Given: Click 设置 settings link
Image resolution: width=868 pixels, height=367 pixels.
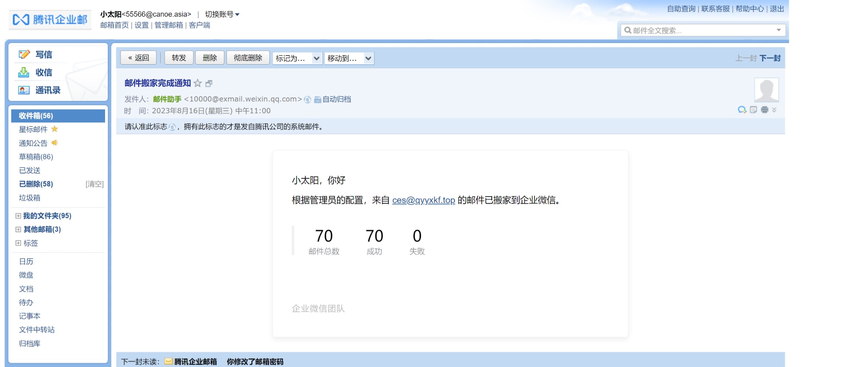Looking at the screenshot, I should (142, 25).
